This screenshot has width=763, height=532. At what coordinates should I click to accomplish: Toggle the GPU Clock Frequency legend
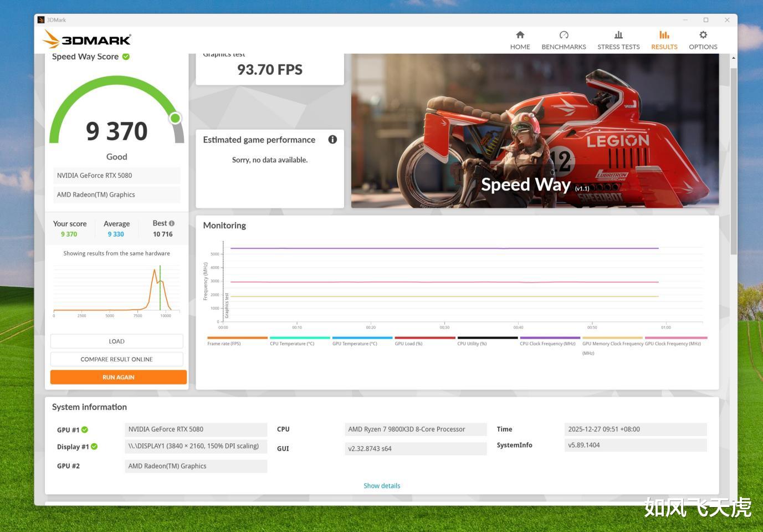[676, 341]
